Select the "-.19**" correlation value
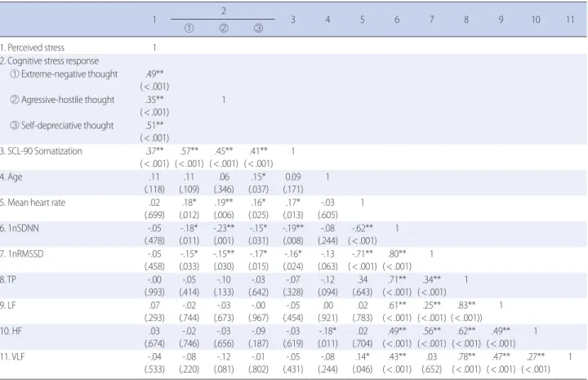588x380 pixels. pos(293,228)
